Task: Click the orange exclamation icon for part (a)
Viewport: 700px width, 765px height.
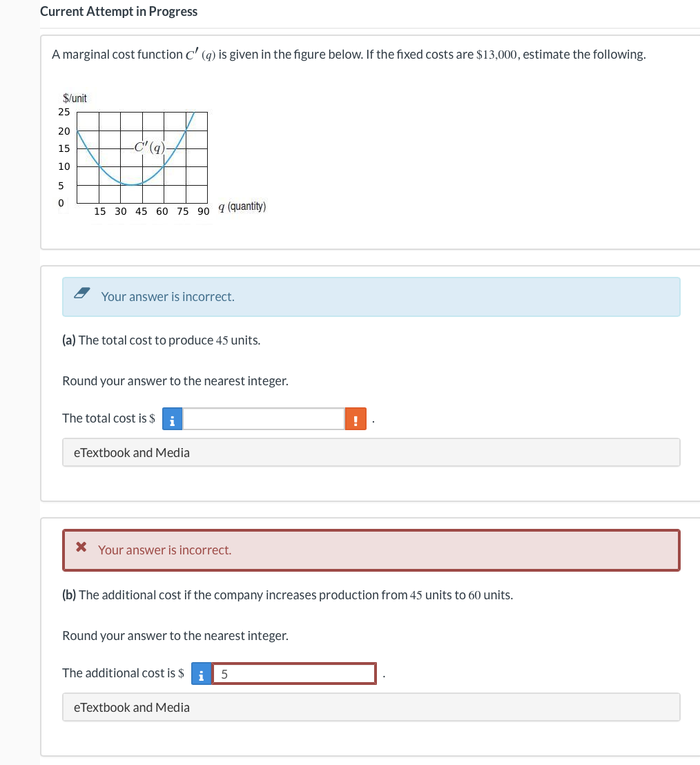Action: tap(355, 418)
